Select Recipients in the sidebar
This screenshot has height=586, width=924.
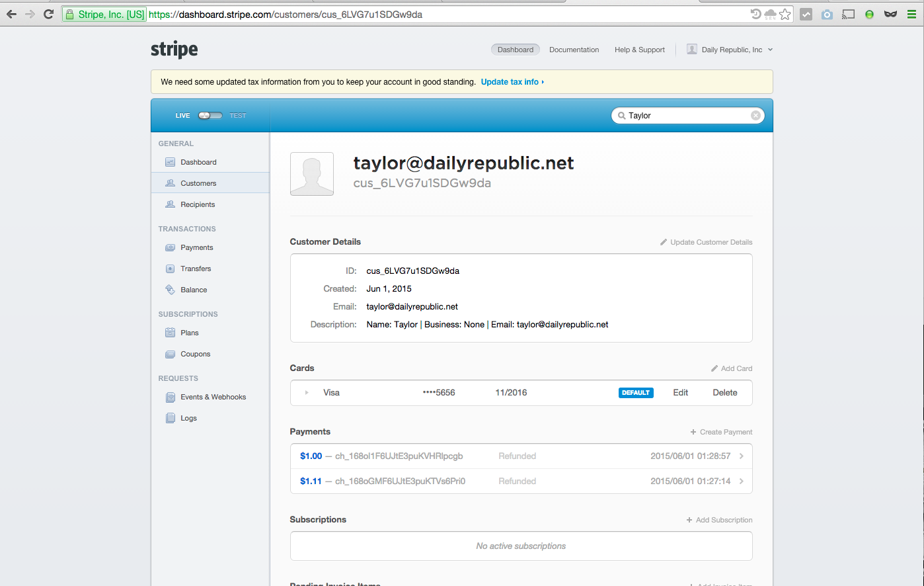pyautogui.click(x=198, y=204)
